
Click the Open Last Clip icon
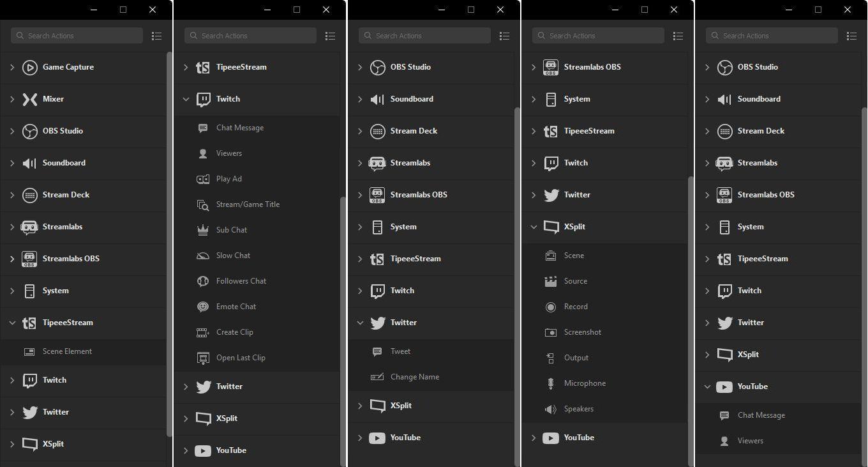pos(203,358)
